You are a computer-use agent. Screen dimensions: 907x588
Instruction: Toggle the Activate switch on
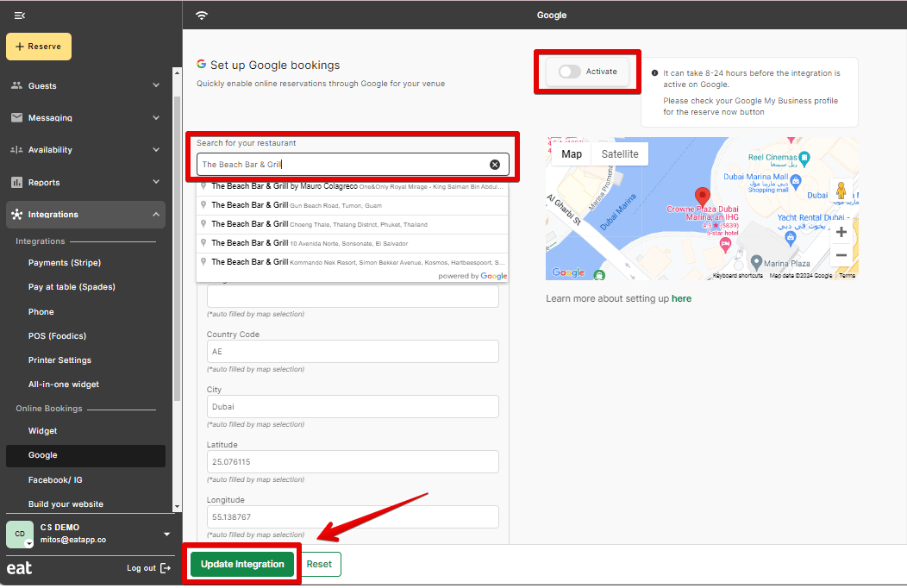[x=570, y=72]
